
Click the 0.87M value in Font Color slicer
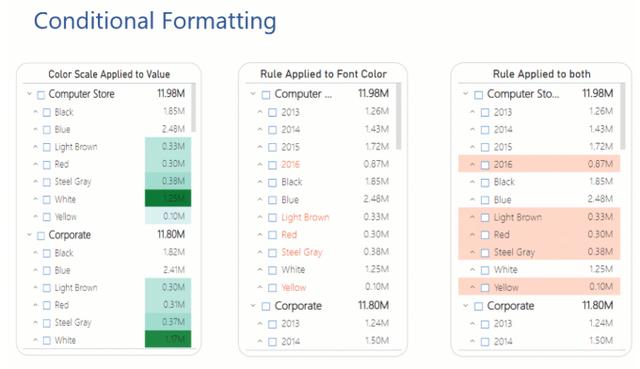[x=376, y=164]
